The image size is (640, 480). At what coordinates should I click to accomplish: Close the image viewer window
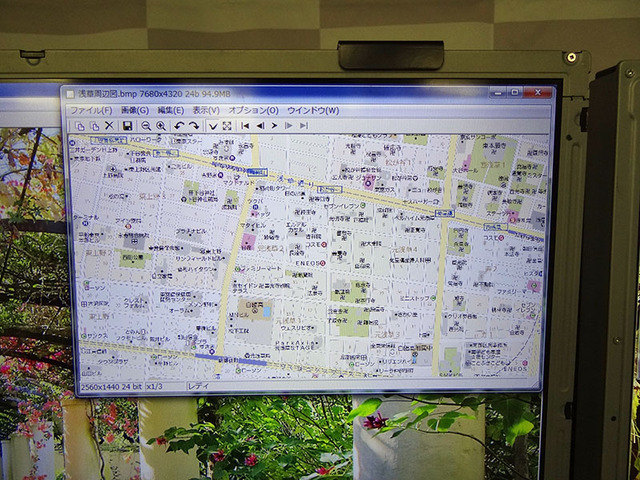pos(538,92)
